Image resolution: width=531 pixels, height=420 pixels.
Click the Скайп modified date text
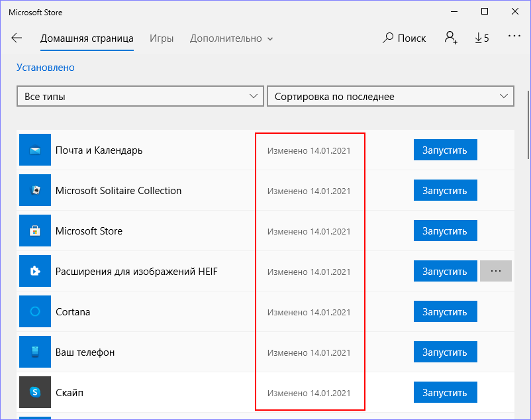[309, 393]
